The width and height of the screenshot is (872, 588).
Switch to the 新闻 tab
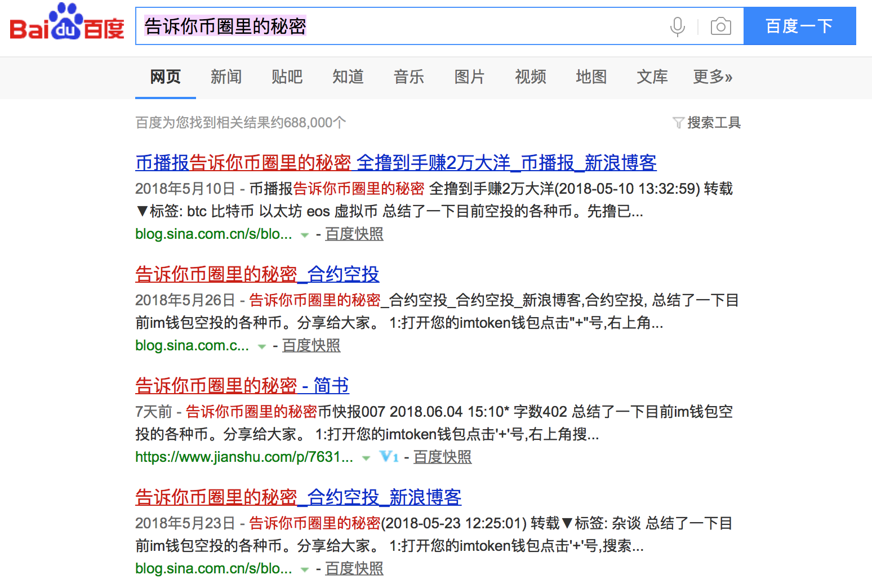pyautogui.click(x=226, y=77)
